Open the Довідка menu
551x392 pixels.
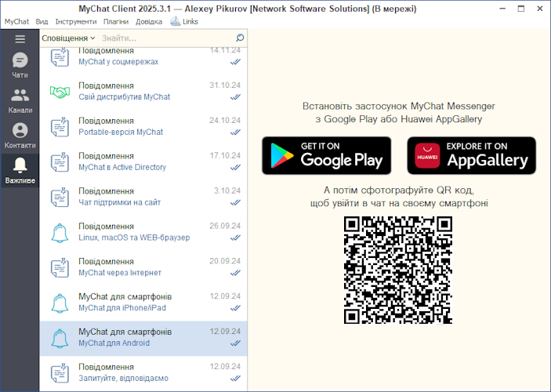[x=149, y=21]
